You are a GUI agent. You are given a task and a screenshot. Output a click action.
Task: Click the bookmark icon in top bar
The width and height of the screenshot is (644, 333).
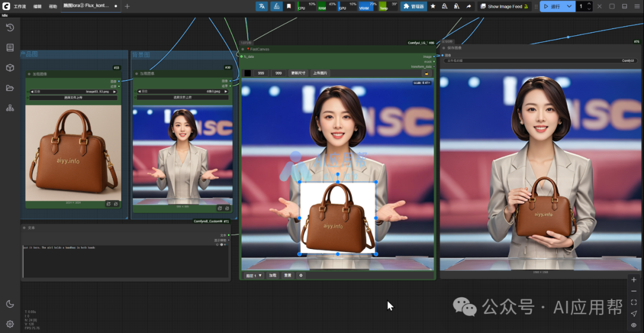point(289,6)
